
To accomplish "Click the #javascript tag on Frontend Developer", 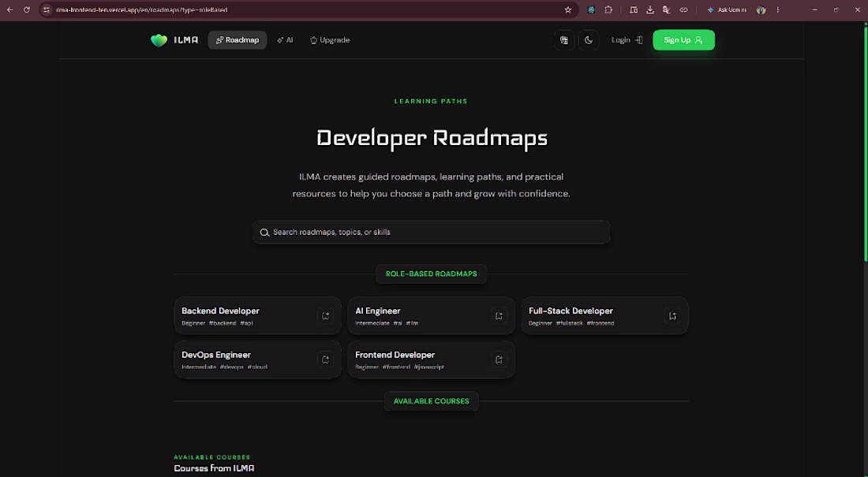I will [x=429, y=367].
